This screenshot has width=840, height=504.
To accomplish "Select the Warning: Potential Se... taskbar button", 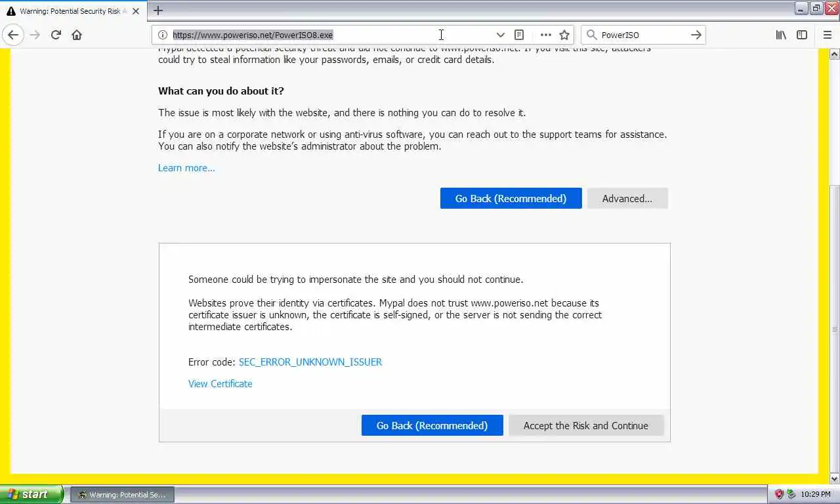I will point(122,495).
